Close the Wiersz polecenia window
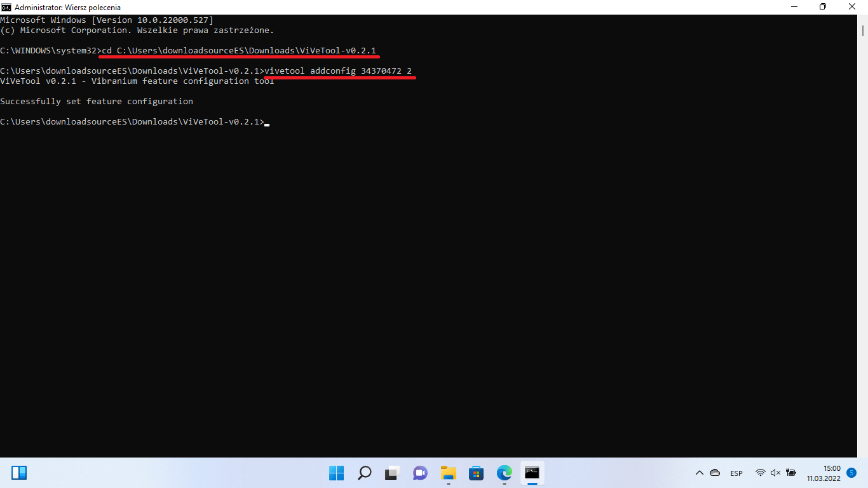The height and width of the screenshot is (488, 868). pyautogui.click(x=853, y=7)
